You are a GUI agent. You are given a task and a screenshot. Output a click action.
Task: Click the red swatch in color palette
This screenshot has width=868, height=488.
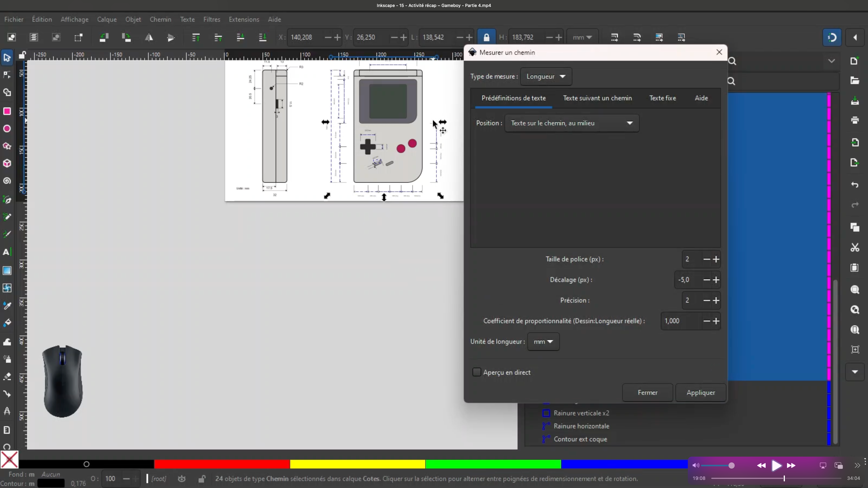click(x=222, y=464)
